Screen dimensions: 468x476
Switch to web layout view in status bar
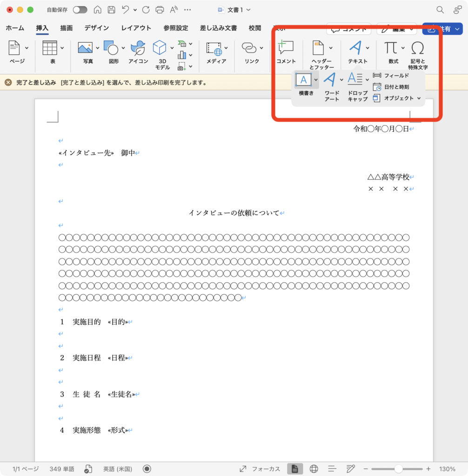pos(314,469)
